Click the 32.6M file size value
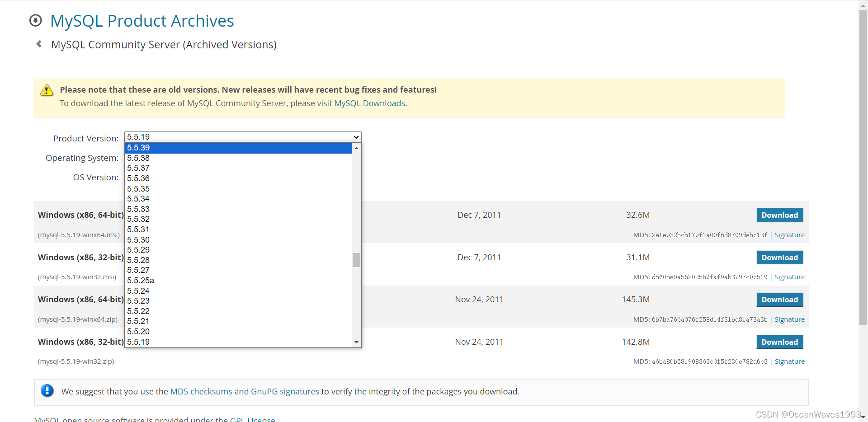The height and width of the screenshot is (422, 868). (x=638, y=215)
